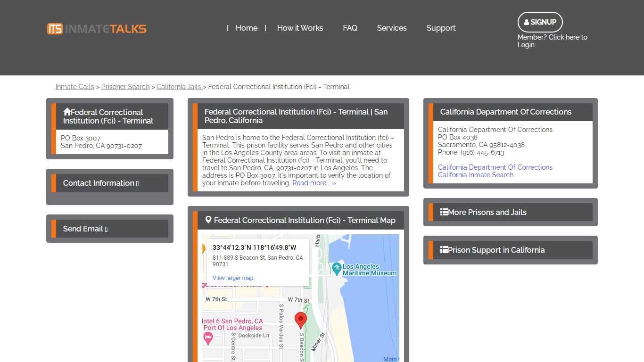Follow the California Jails breadcrumb link
Screen dimensions: 644x362
click(x=179, y=87)
